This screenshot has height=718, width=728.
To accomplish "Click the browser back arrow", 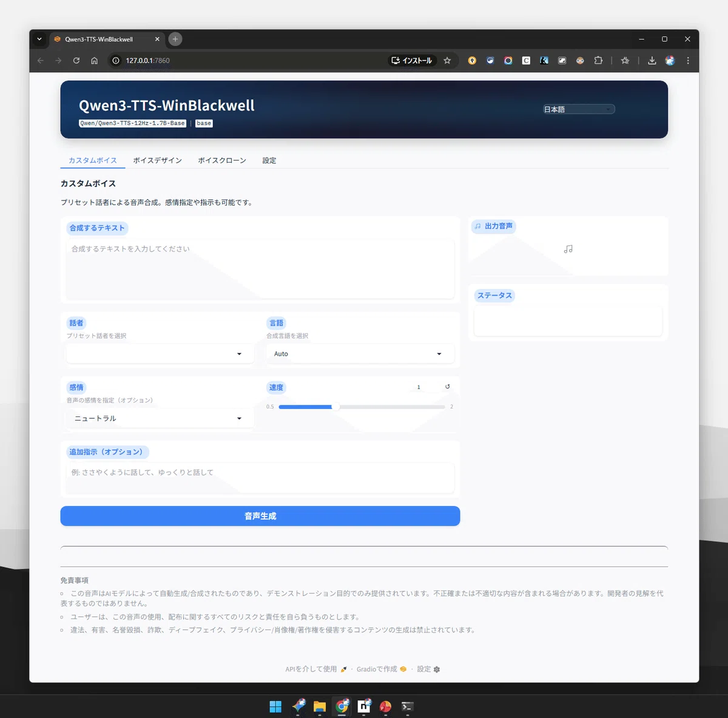I will 40,61.
